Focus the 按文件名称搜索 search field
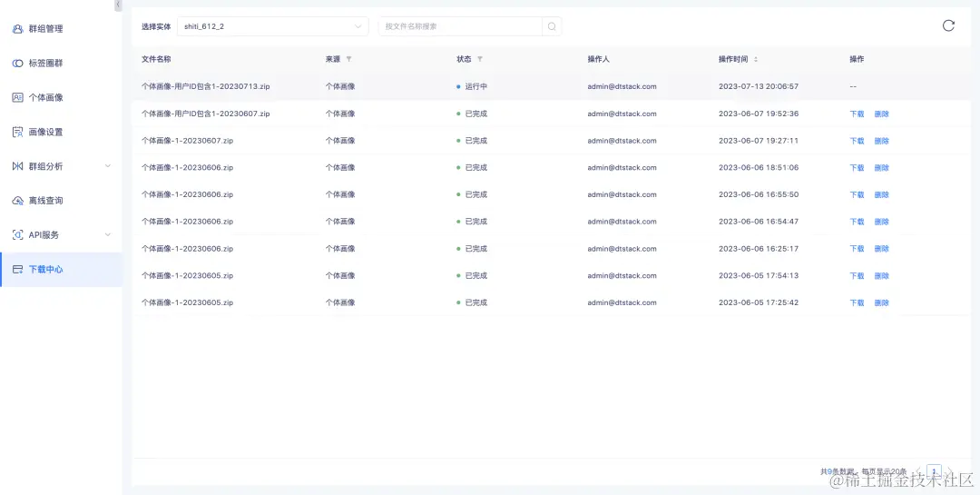This screenshot has height=495, width=980. click(460, 26)
